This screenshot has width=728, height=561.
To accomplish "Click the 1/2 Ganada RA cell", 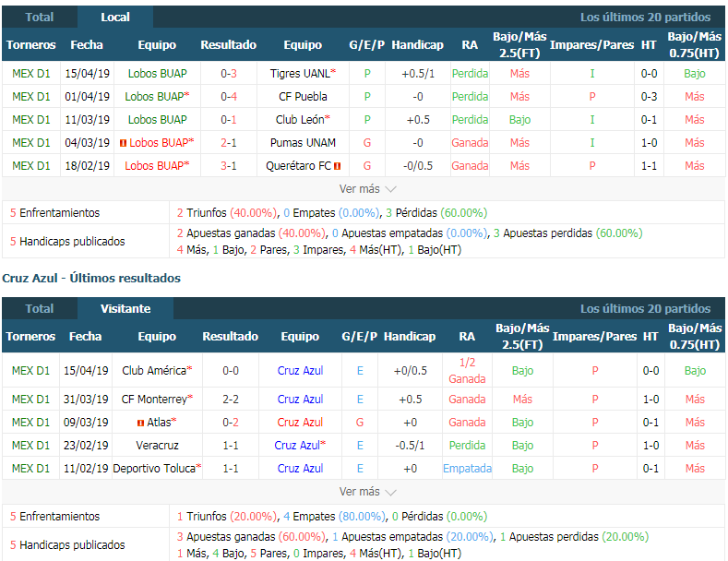I will tap(467, 371).
